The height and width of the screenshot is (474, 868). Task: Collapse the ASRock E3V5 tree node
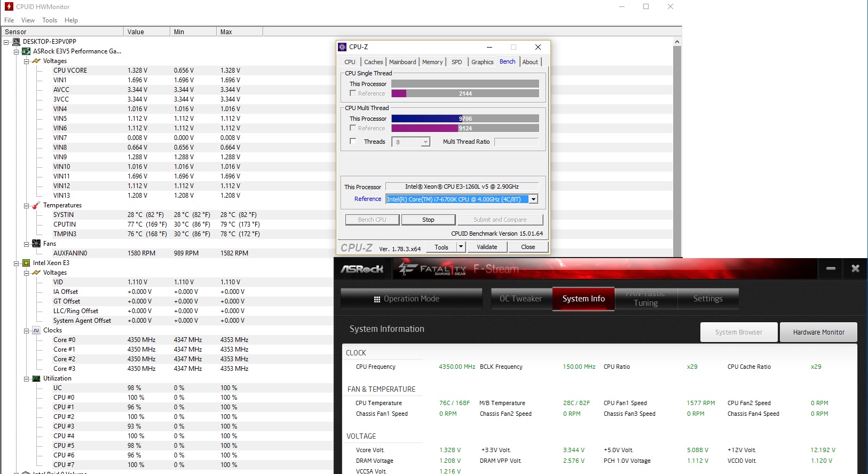[17, 51]
